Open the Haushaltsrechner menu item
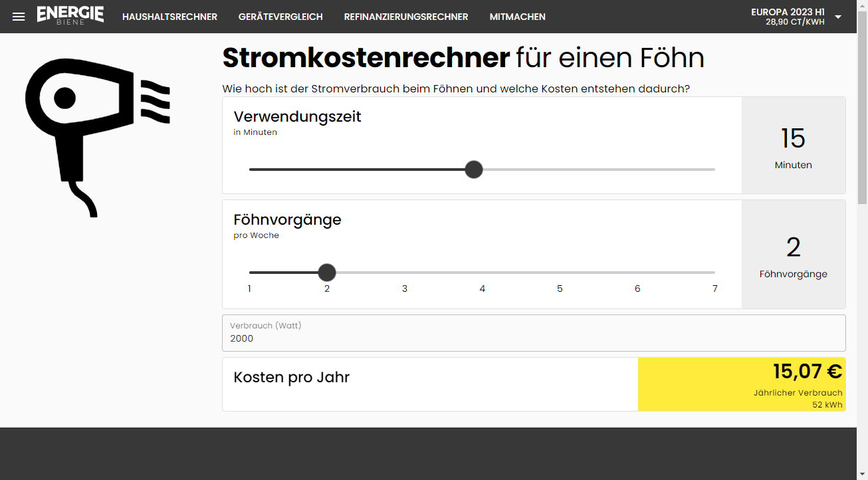 pyautogui.click(x=169, y=17)
